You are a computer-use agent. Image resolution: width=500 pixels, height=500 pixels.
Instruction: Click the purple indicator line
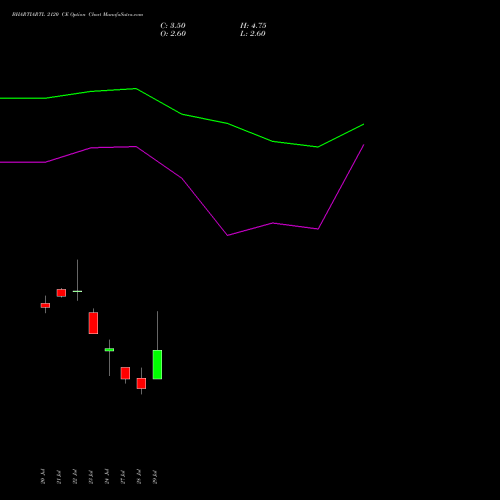click(182, 178)
